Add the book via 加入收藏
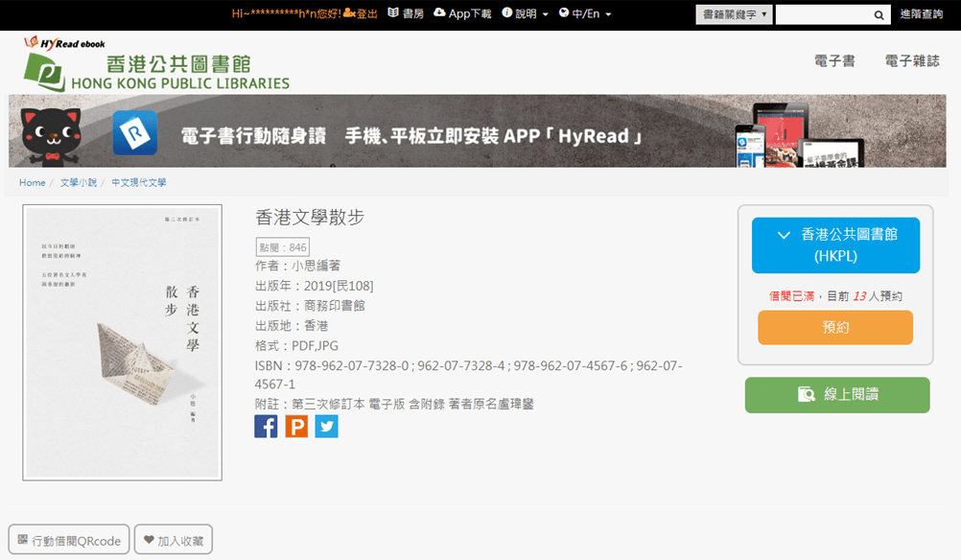This screenshot has height=560, width=961. coord(174,540)
